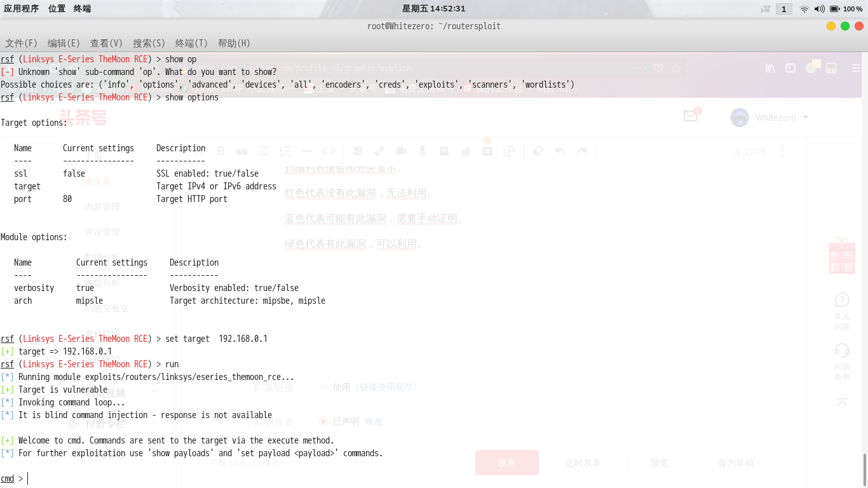Click the 'mipsle' value for arch

point(90,301)
